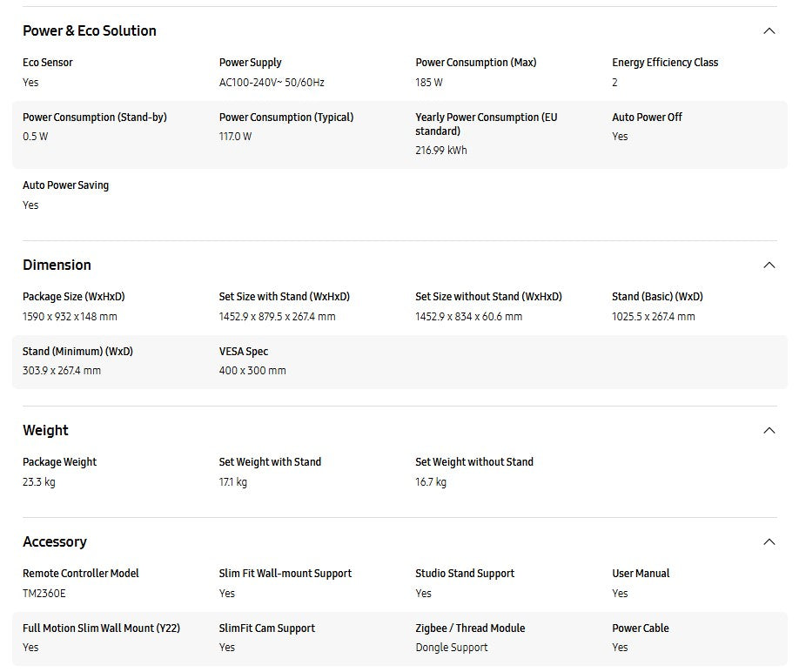Click the Auto Power Saving label
The width and height of the screenshot is (799, 672).
coord(65,185)
